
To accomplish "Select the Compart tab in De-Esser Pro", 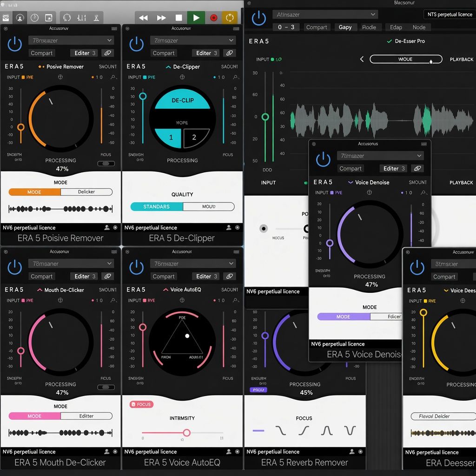I will (x=317, y=27).
